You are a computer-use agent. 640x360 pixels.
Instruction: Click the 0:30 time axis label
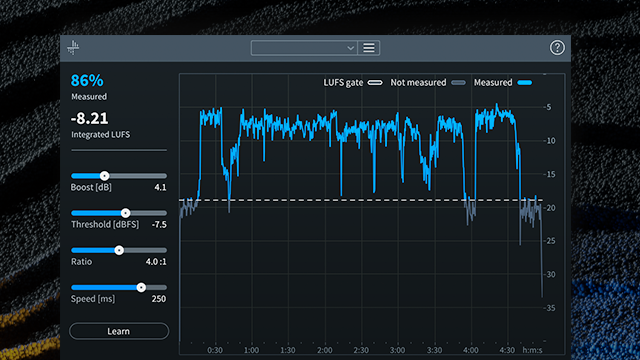(x=215, y=350)
